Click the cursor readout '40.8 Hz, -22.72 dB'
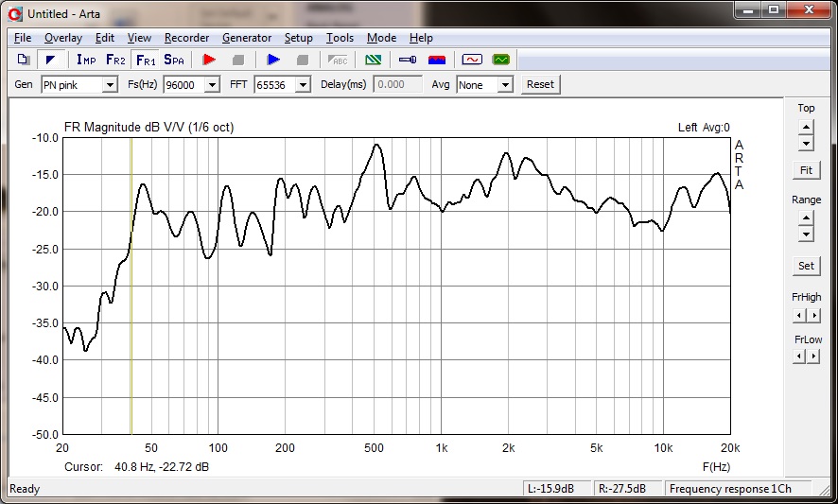This screenshot has width=838, height=504. click(x=162, y=466)
